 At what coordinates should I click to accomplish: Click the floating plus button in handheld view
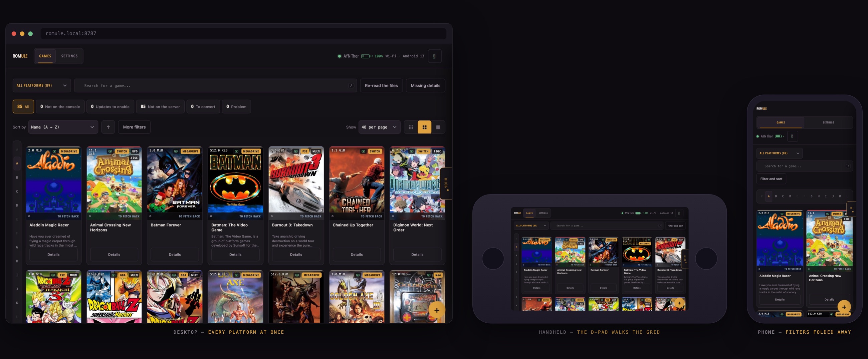point(679,303)
